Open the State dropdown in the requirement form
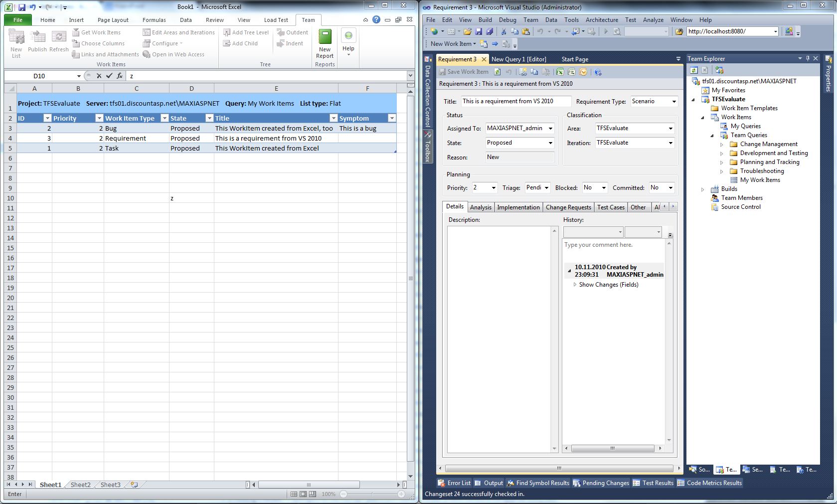This screenshot has height=504, width=837. tap(550, 143)
